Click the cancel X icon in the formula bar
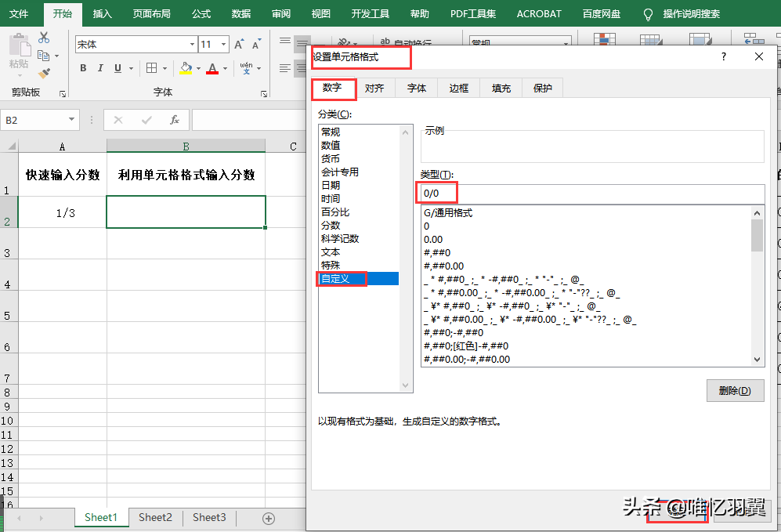This screenshot has height=532, width=781. point(118,120)
